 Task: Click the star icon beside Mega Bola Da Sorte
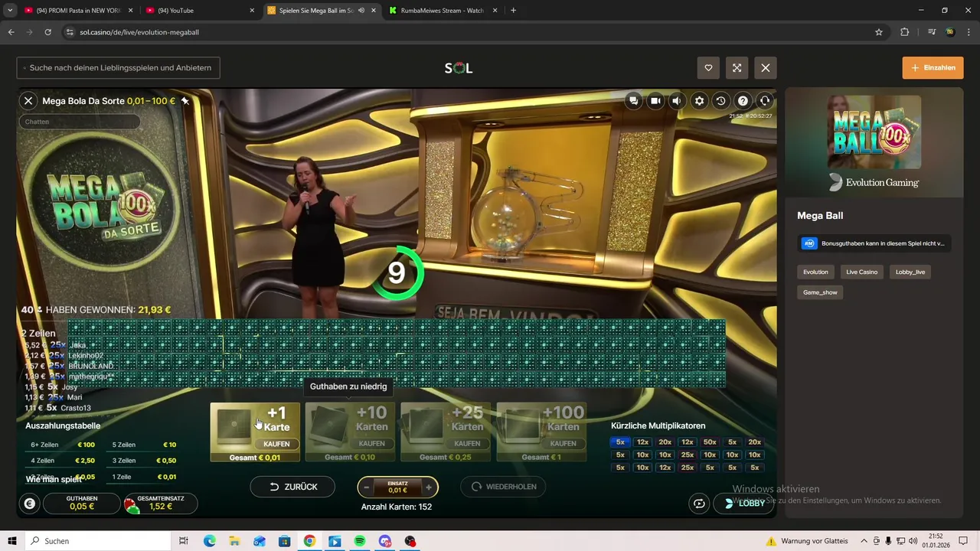point(185,100)
